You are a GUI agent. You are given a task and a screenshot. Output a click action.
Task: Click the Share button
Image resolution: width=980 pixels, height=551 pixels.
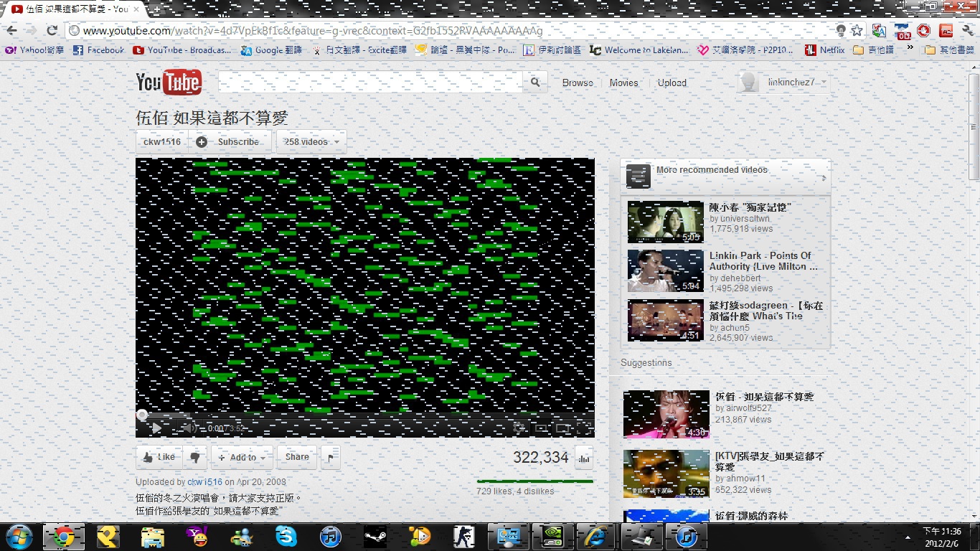[x=297, y=457]
